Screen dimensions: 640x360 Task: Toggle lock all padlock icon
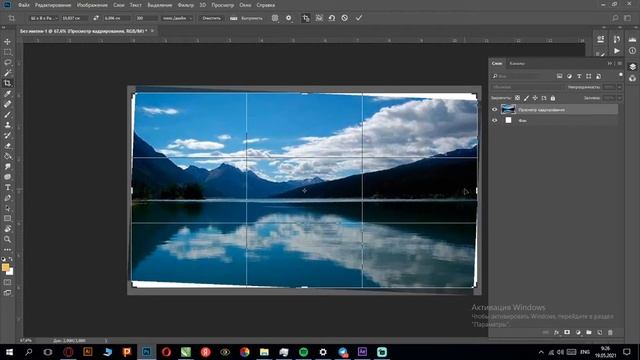point(553,98)
